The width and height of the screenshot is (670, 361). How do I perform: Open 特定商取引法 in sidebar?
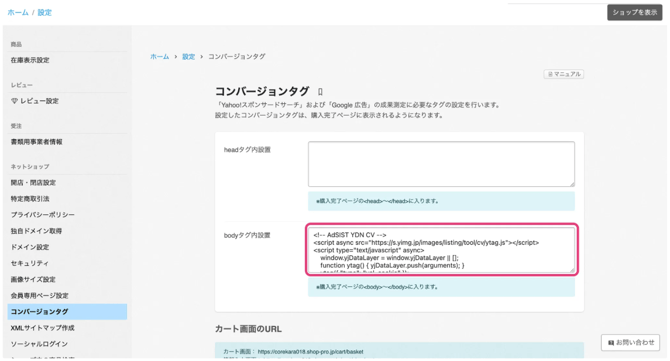coord(30,199)
